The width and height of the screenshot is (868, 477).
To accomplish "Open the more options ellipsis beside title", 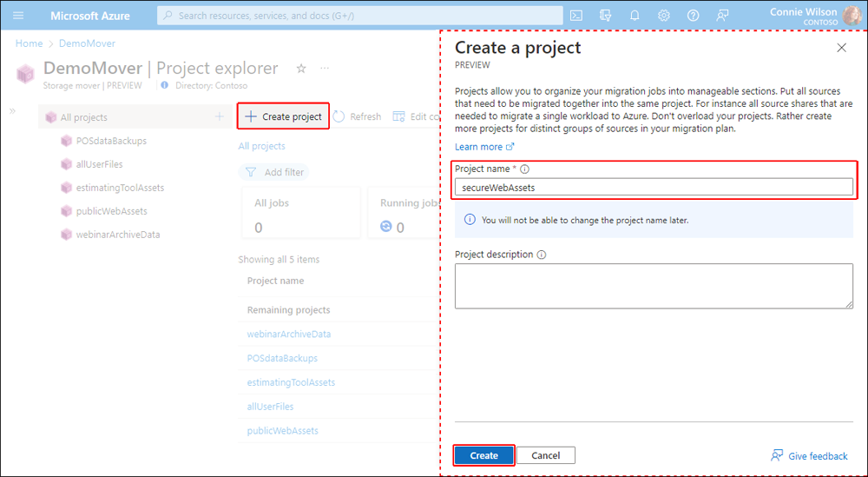I will click(325, 68).
